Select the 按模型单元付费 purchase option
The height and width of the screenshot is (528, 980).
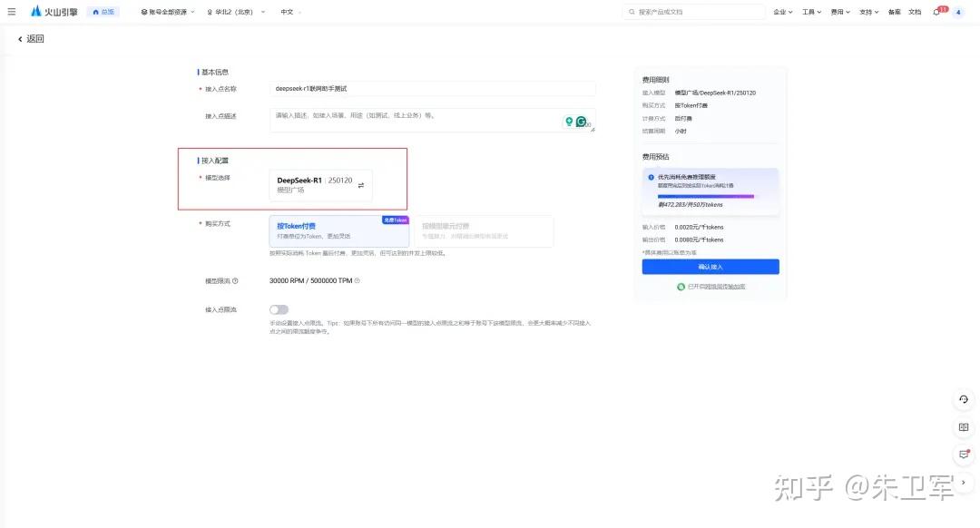pos(484,231)
